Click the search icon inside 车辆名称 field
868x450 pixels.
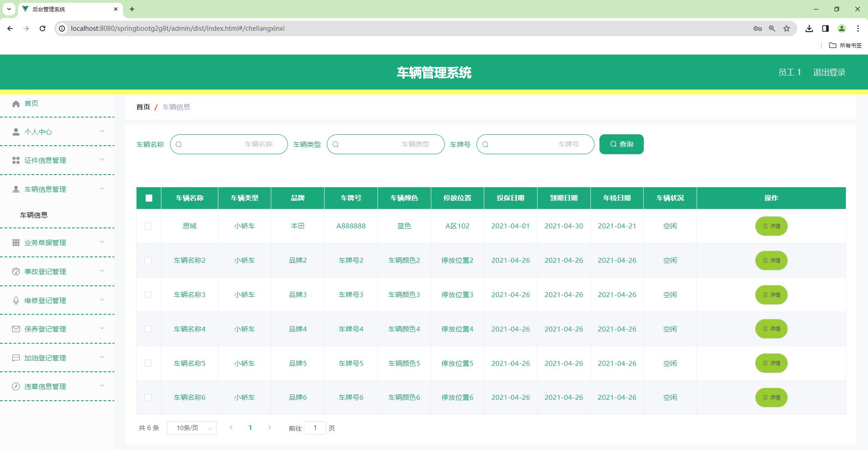pyautogui.click(x=179, y=144)
